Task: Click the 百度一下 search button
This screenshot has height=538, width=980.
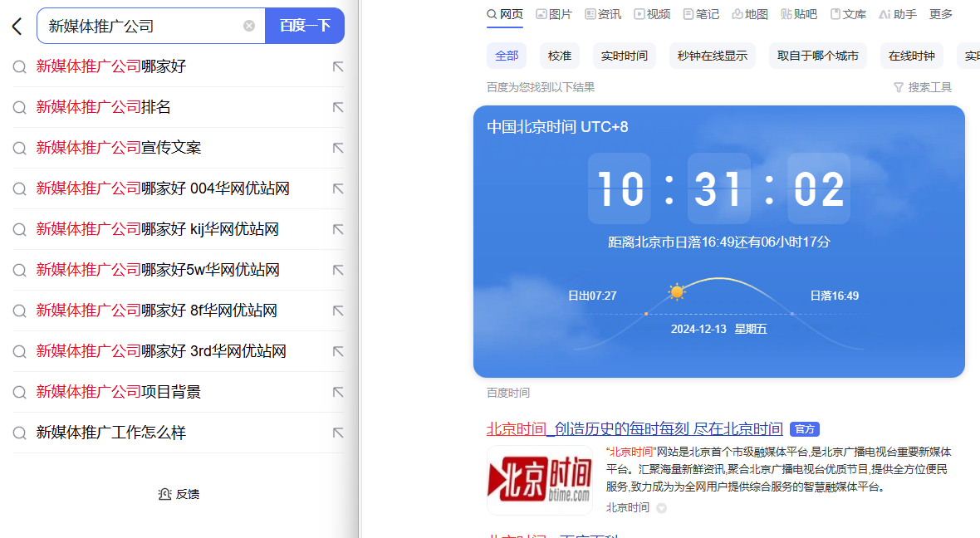Action: pyautogui.click(x=305, y=26)
